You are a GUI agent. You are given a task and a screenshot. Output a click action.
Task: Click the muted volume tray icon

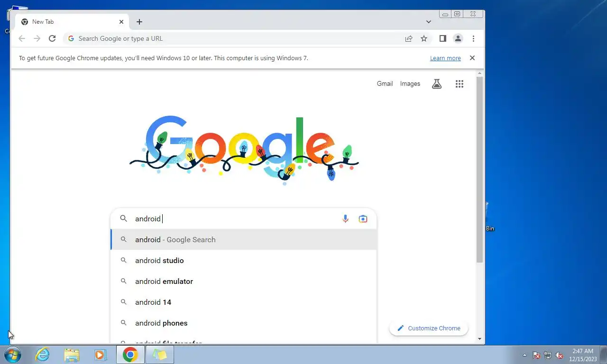[x=559, y=355]
